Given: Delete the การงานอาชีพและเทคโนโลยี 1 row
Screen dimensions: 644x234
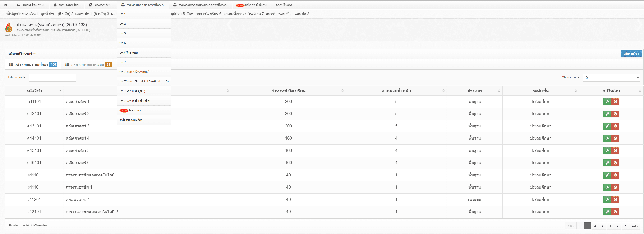Looking at the screenshot, I should [615, 175].
